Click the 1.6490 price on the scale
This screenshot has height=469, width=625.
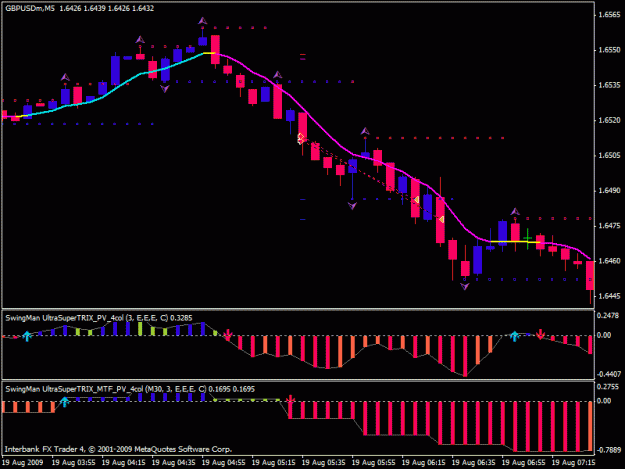(609, 190)
